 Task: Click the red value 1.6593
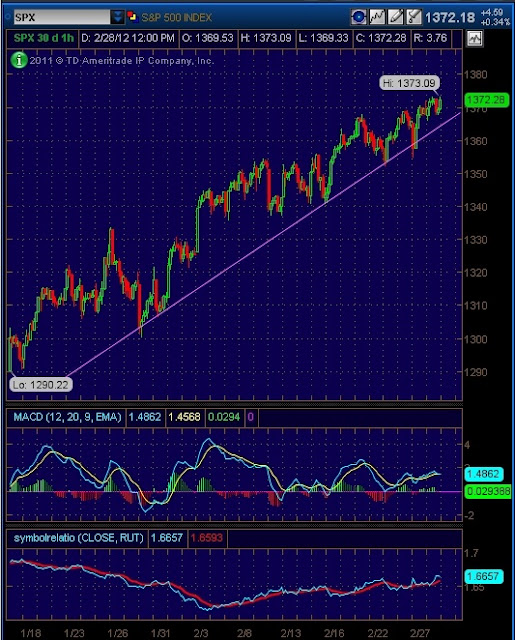click(x=206, y=538)
